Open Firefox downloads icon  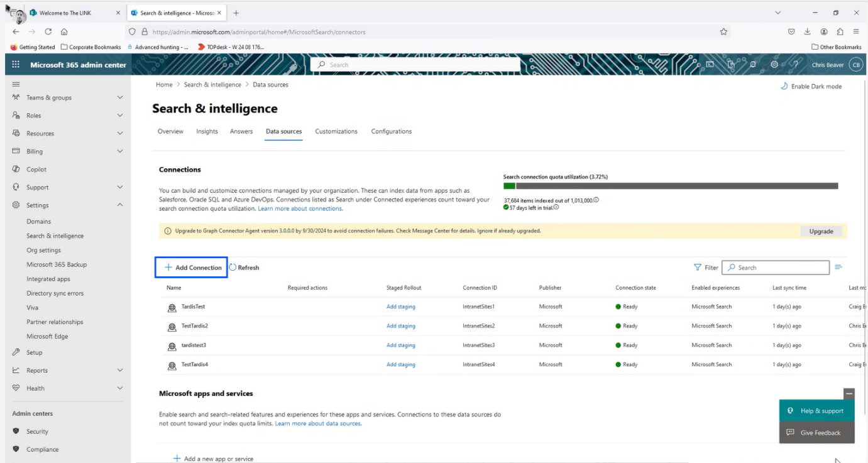click(x=808, y=31)
